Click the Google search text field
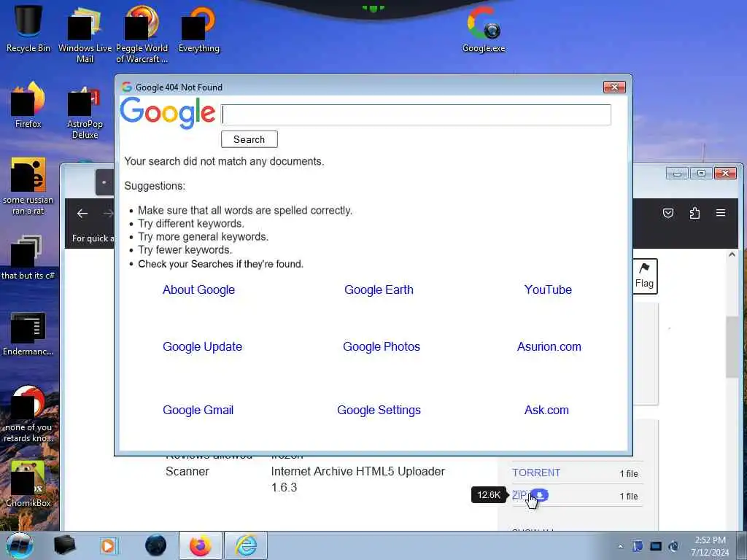 tap(416, 114)
